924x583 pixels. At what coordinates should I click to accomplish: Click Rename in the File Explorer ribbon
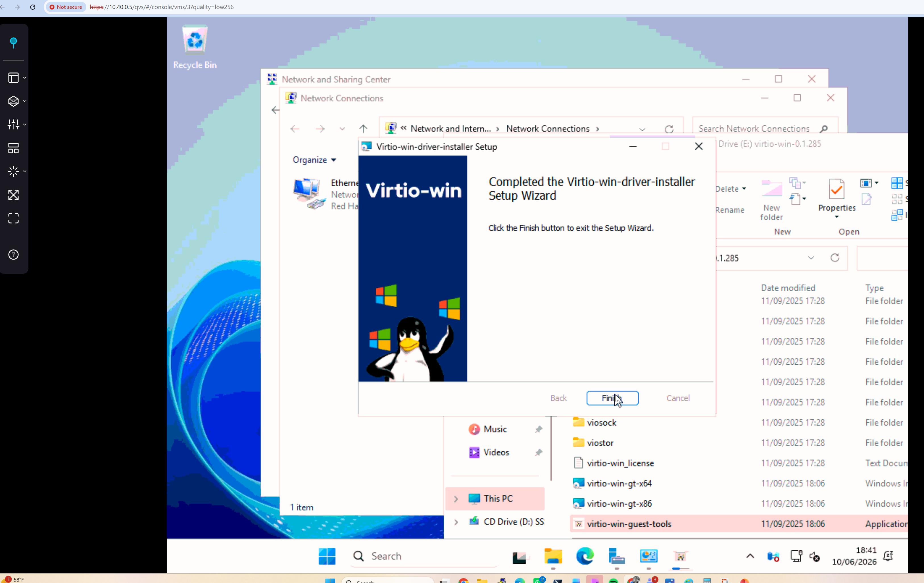730,210
